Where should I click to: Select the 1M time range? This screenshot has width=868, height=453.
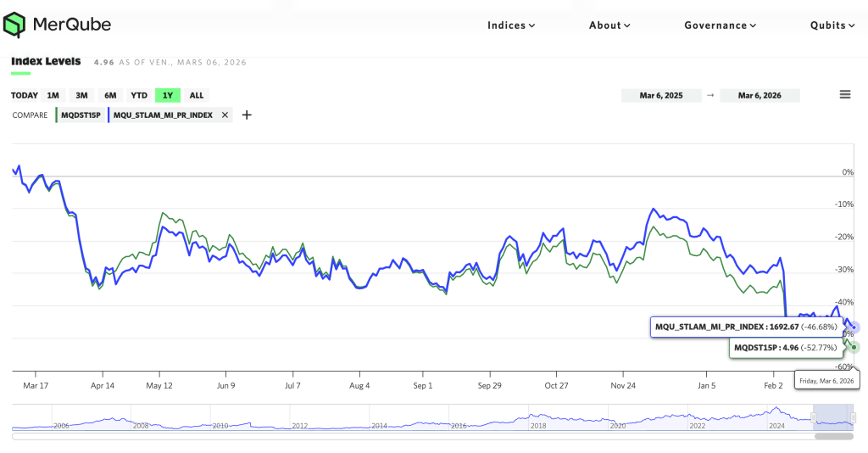click(53, 96)
